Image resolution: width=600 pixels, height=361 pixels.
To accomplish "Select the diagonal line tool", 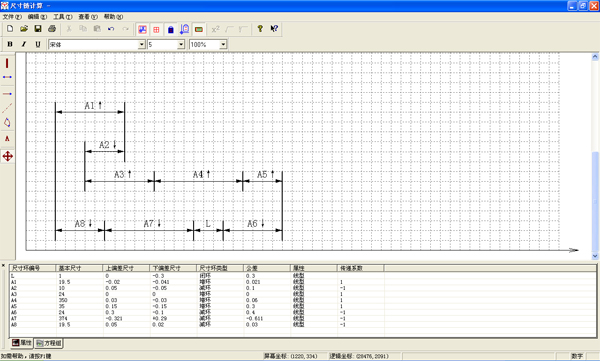I will (7, 108).
